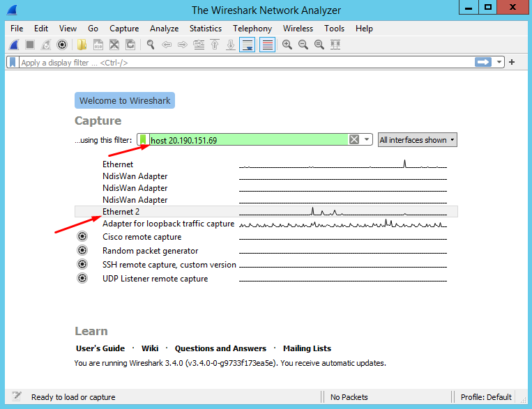Click green capture filter bookmark icon
The width and height of the screenshot is (532, 409).
pos(143,139)
